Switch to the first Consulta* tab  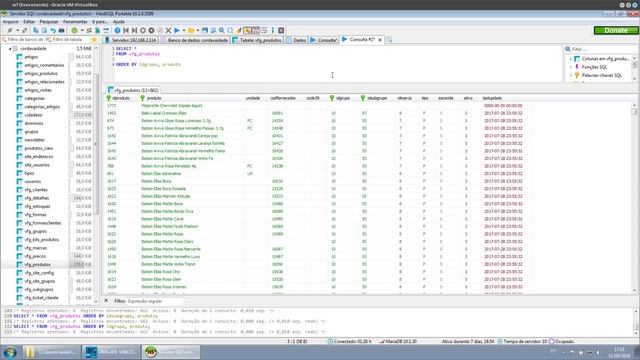324,40
